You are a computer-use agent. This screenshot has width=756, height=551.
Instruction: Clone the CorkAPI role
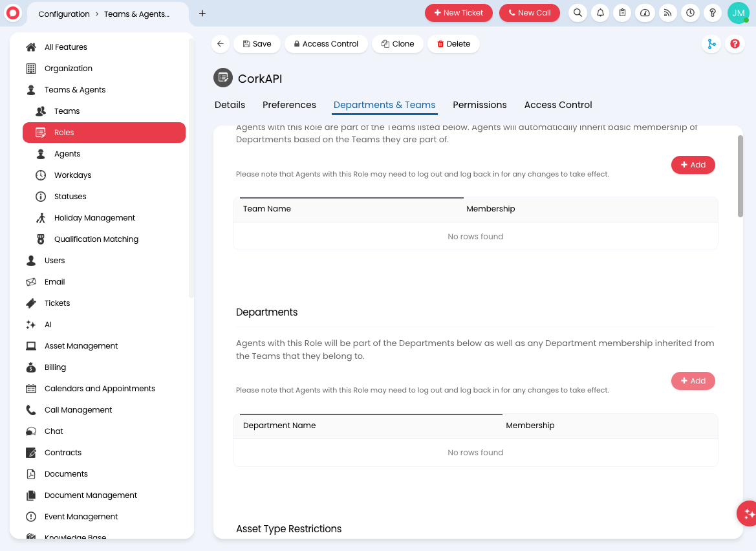click(398, 44)
